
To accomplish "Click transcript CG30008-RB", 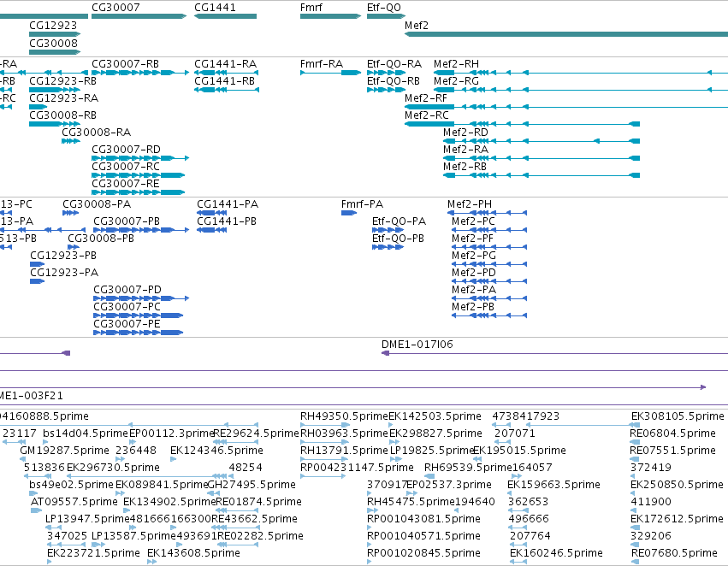I will [63, 115].
